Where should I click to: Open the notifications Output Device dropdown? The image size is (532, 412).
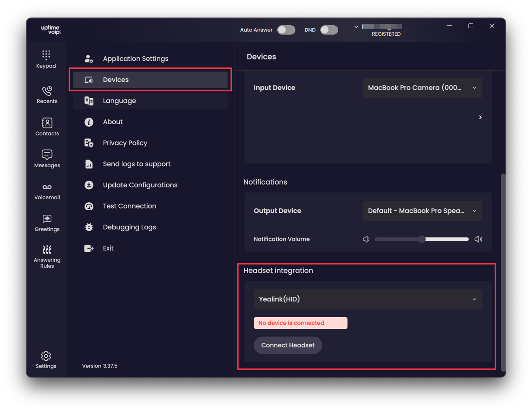coord(422,211)
